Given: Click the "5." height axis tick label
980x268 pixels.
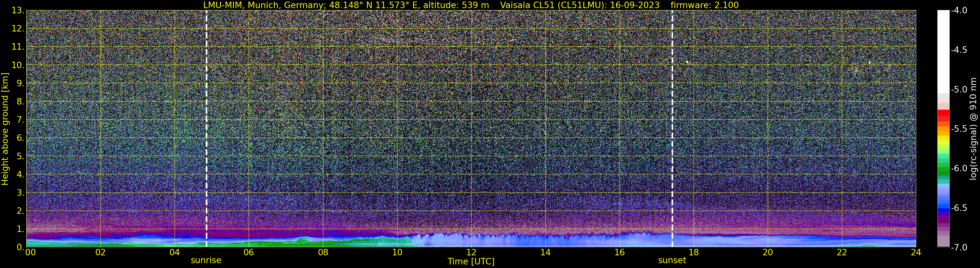Looking at the screenshot, I should coord(20,156).
